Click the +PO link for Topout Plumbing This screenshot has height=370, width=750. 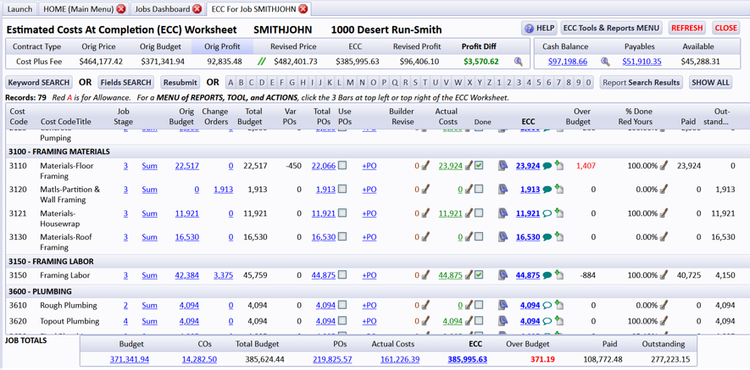pos(369,321)
